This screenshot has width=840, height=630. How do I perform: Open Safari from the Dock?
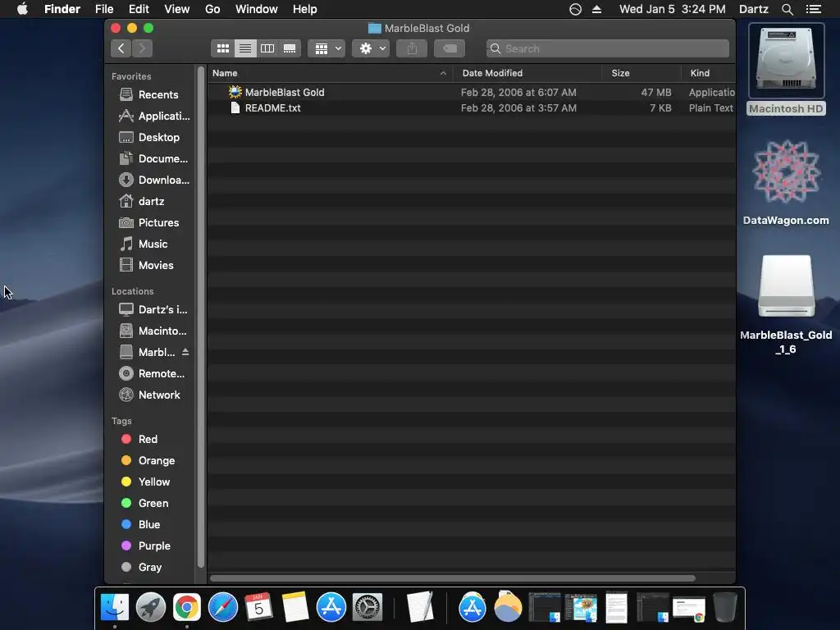[223, 608]
